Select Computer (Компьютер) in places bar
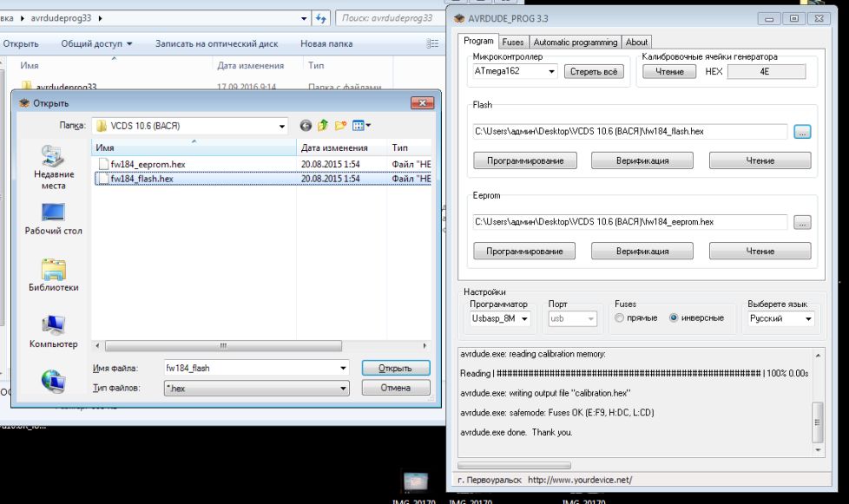 click(54, 332)
